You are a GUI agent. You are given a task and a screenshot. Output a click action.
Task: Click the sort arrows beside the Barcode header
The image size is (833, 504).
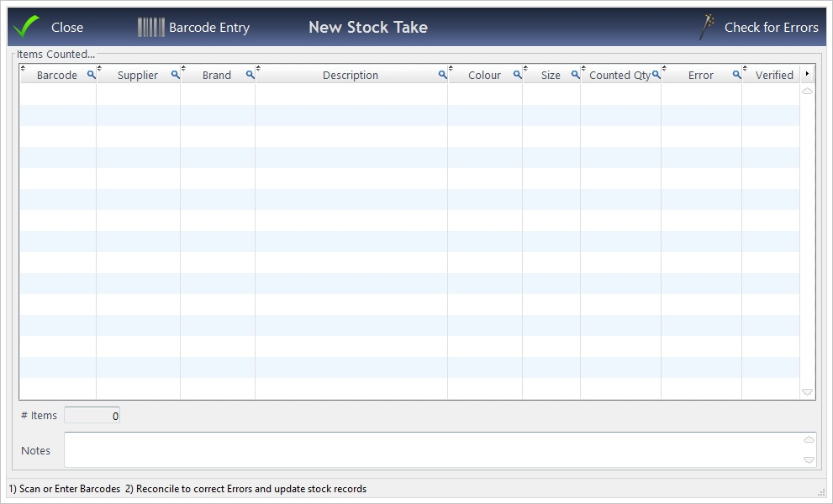point(23,68)
